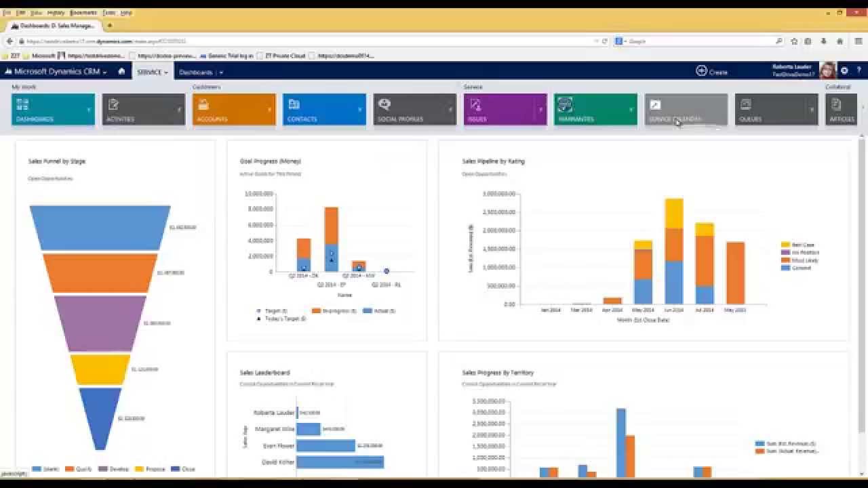Click the In-progress orange goal legend swatch
The image size is (868, 488).
click(x=316, y=310)
